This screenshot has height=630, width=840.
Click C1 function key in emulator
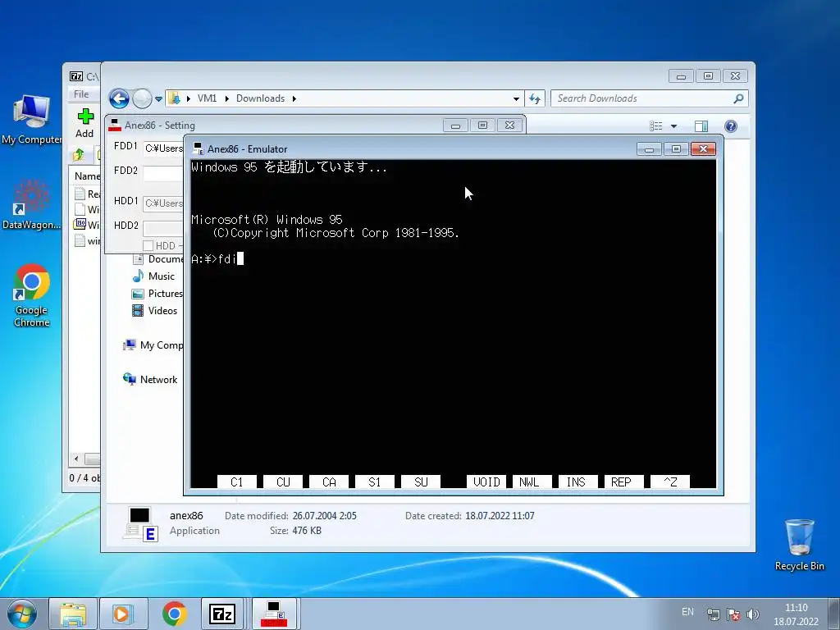(237, 482)
